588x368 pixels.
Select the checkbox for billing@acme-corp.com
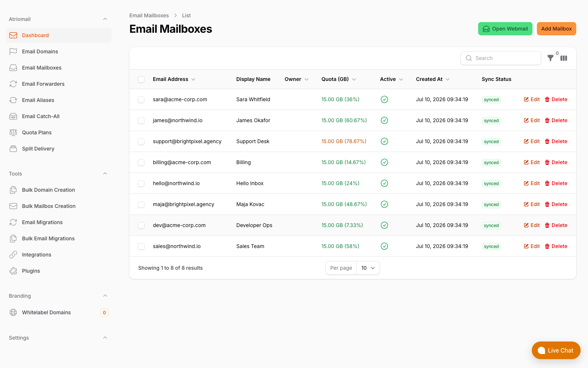[x=141, y=163]
